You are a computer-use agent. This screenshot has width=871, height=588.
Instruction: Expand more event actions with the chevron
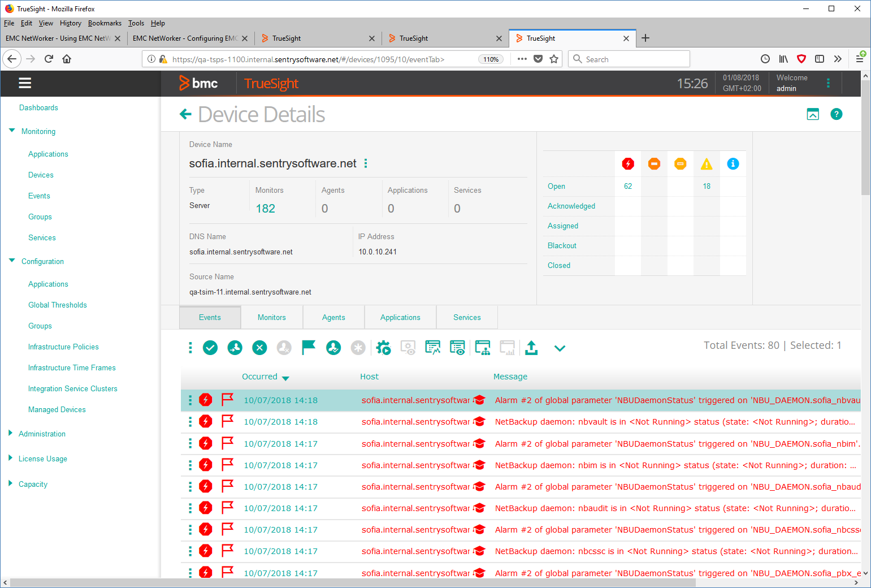tap(560, 349)
